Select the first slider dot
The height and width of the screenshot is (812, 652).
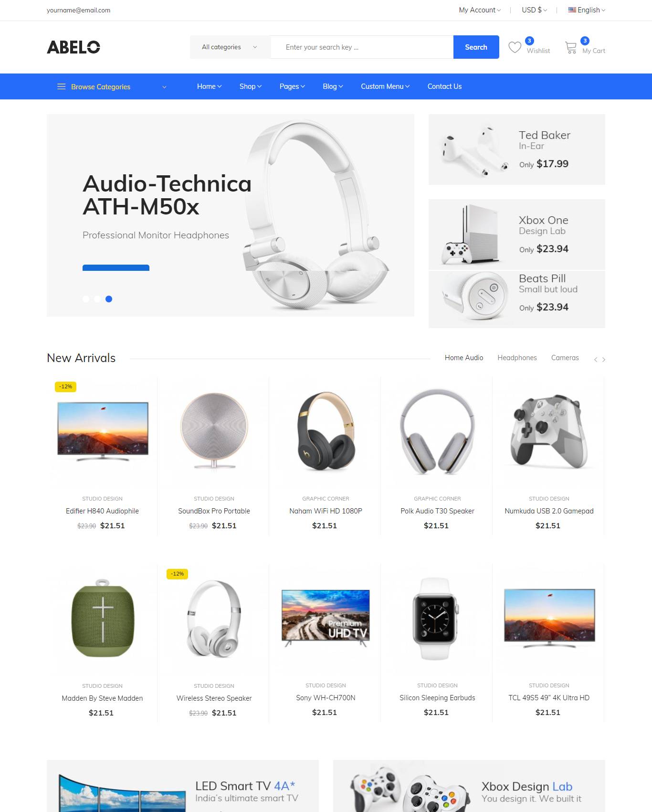[86, 299]
